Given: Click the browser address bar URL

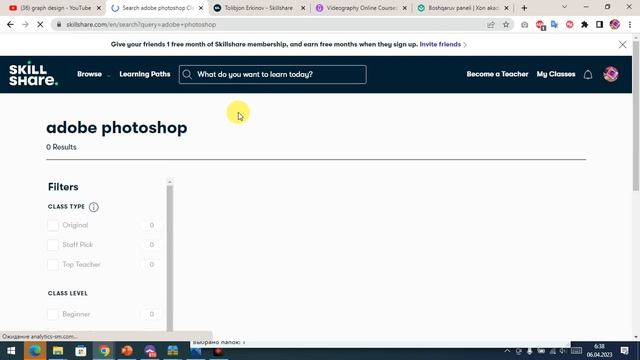Looking at the screenshot, I should [141, 24].
